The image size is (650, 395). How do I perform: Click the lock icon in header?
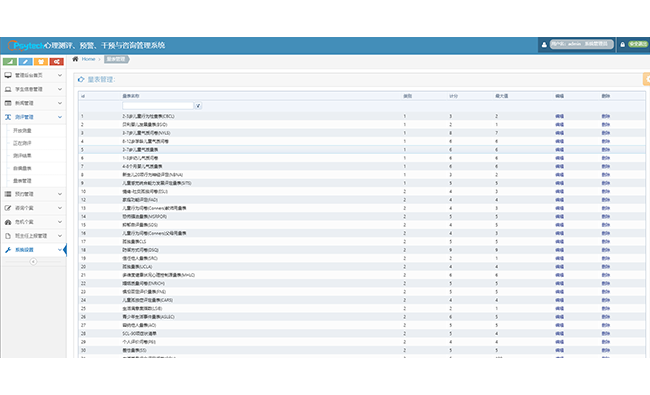(622, 45)
